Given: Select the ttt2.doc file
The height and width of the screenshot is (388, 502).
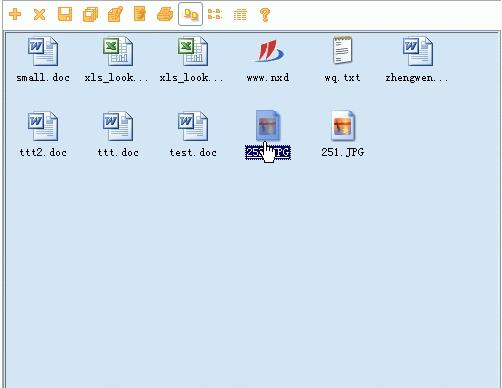Looking at the screenshot, I should [43, 135].
